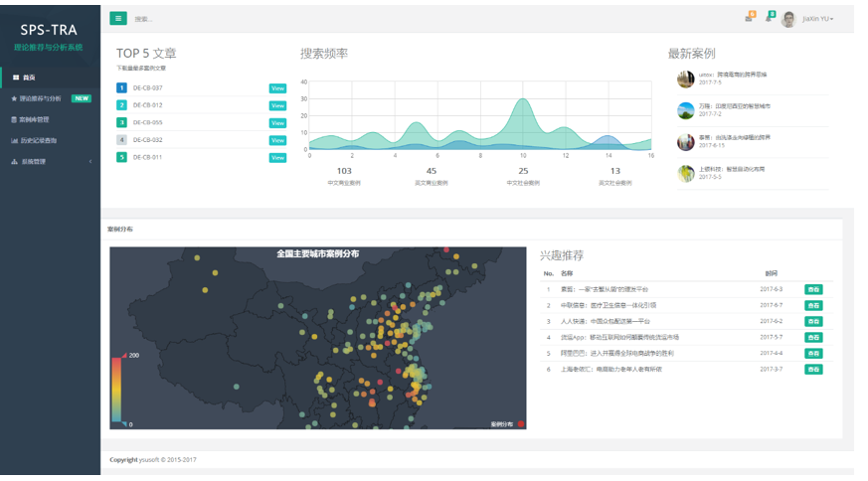Click the user avatar photo in header
Viewport: 868px width, 481px height.
point(789,19)
